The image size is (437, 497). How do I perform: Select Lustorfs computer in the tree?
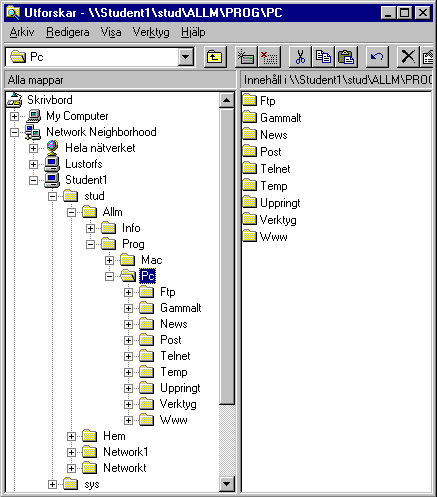84,164
